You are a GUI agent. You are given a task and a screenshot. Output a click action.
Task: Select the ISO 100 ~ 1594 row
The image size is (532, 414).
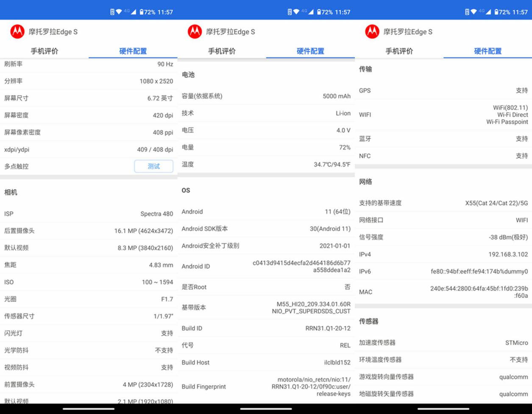pos(89,282)
